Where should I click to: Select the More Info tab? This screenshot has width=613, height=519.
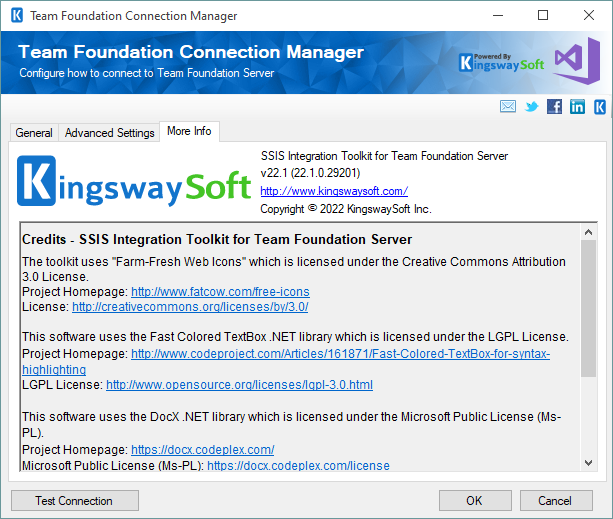[x=189, y=131]
